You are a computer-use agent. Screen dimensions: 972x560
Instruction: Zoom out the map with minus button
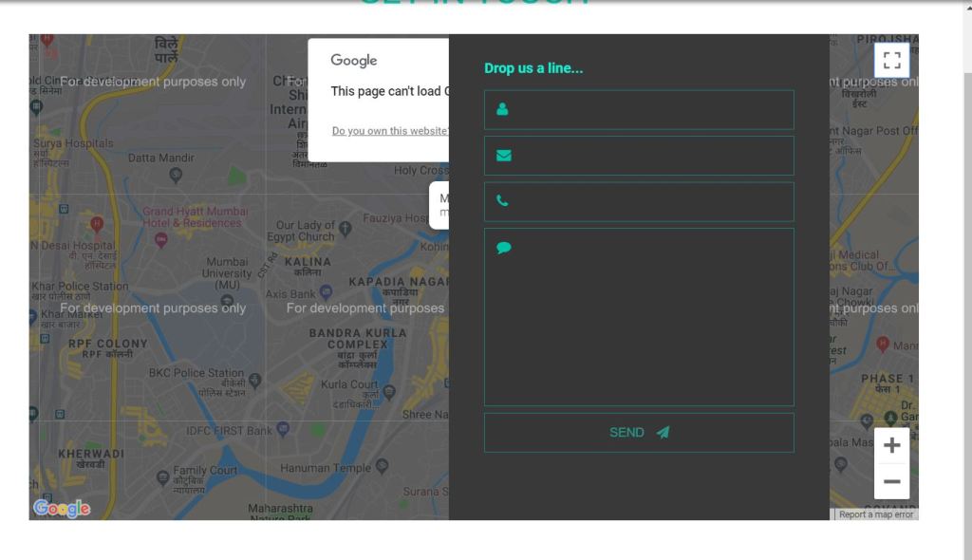coord(891,481)
